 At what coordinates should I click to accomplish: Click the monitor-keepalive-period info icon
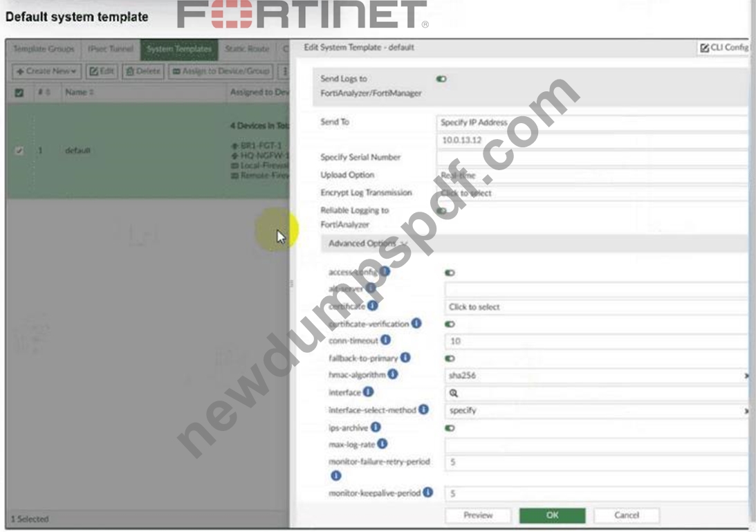(x=428, y=493)
